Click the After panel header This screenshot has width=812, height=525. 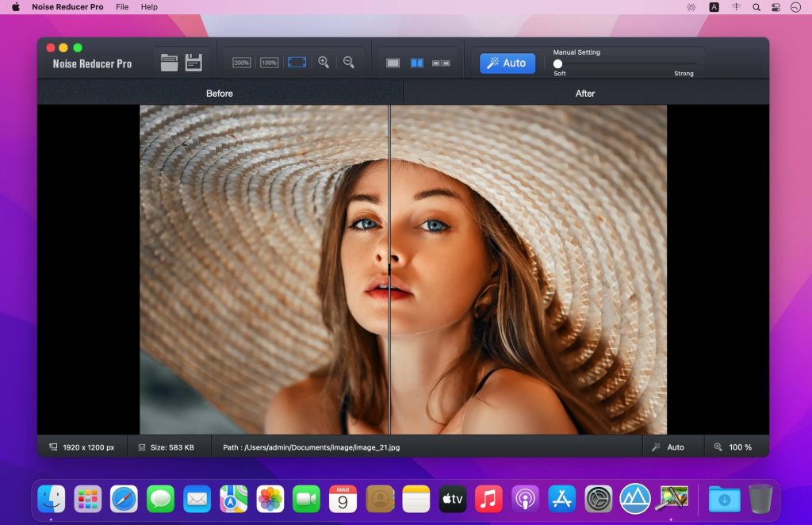coord(585,94)
